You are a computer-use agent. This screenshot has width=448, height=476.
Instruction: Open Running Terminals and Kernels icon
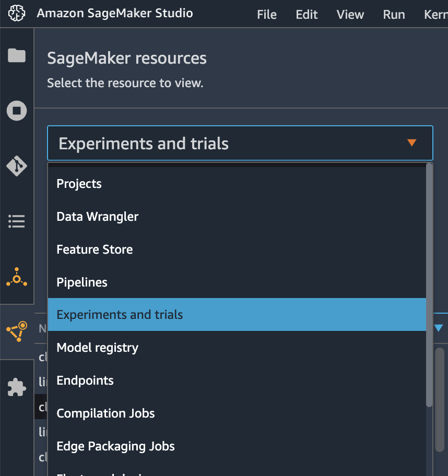pyautogui.click(x=17, y=111)
